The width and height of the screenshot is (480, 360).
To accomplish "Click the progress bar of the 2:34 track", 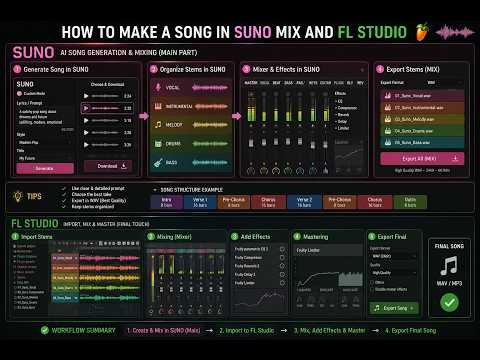I will click(x=105, y=96).
